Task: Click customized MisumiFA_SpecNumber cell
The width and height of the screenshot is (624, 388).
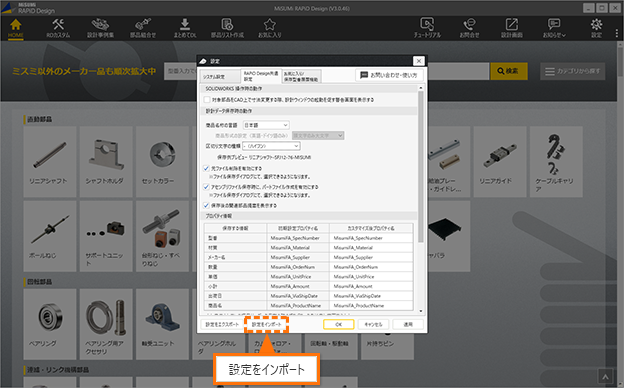Action: (x=371, y=238)
